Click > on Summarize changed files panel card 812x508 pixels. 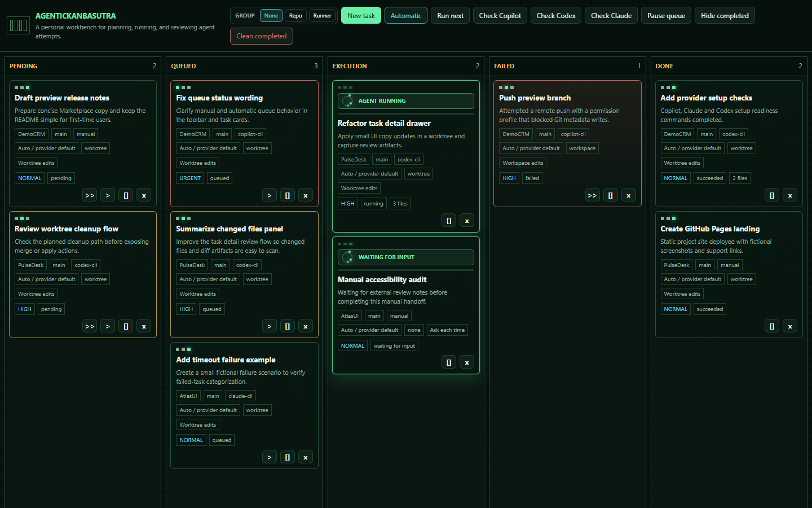click(270, 326)
